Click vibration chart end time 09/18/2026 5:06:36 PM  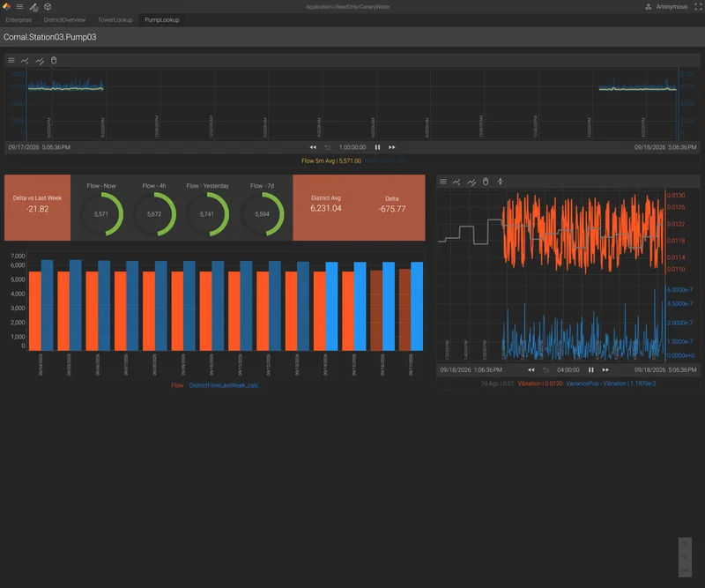[665, 369]
